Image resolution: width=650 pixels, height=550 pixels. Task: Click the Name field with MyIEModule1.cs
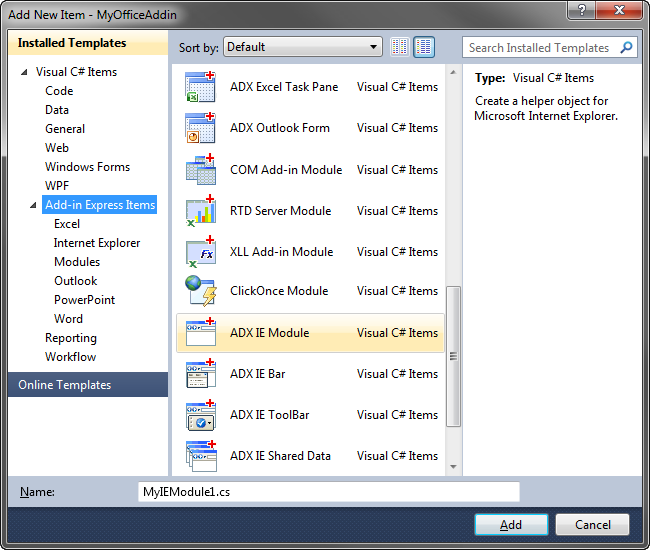pyautogui.click(x=329, y=492)
